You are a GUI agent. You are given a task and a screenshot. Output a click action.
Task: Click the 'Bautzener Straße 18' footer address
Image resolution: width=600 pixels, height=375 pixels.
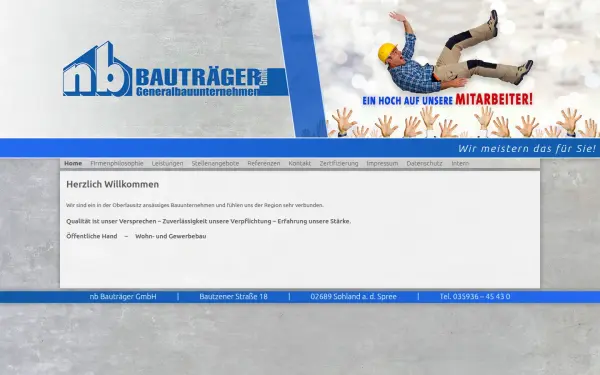pyautogui.click(x=233, y=297)
